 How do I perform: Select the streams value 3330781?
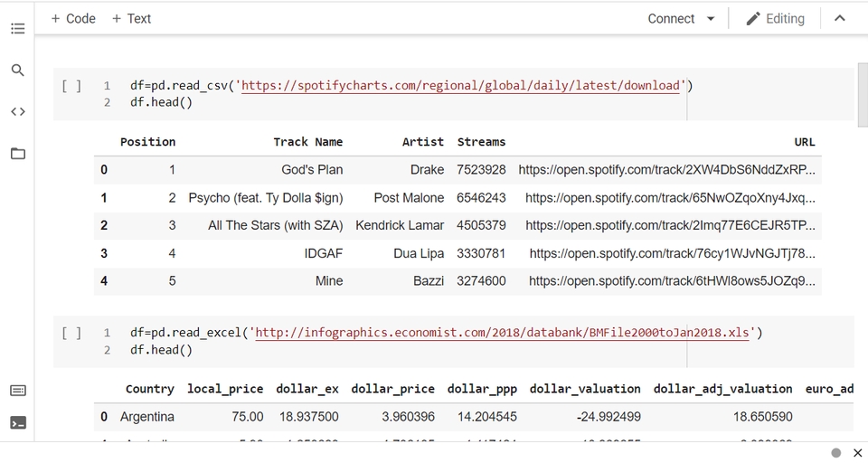tap(481, 253)
